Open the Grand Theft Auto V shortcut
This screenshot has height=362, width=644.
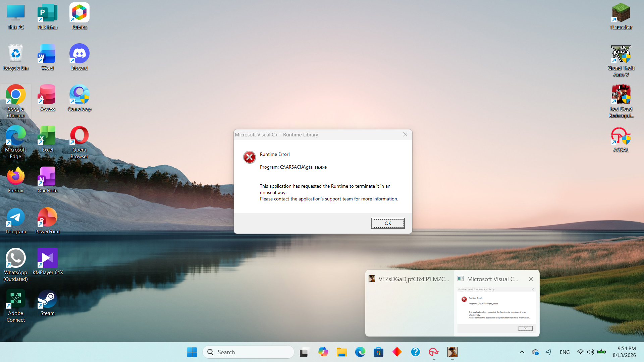point(621,61)
